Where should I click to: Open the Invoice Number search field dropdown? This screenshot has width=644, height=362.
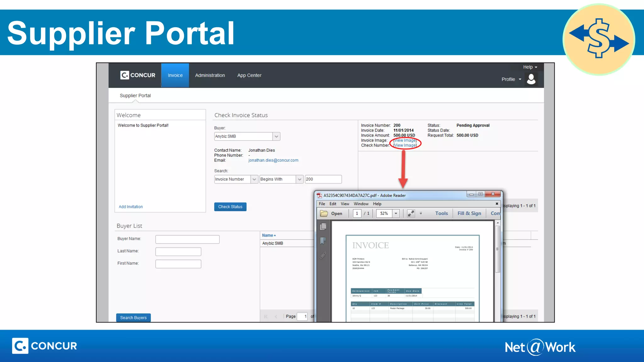[x=254, y=179]
